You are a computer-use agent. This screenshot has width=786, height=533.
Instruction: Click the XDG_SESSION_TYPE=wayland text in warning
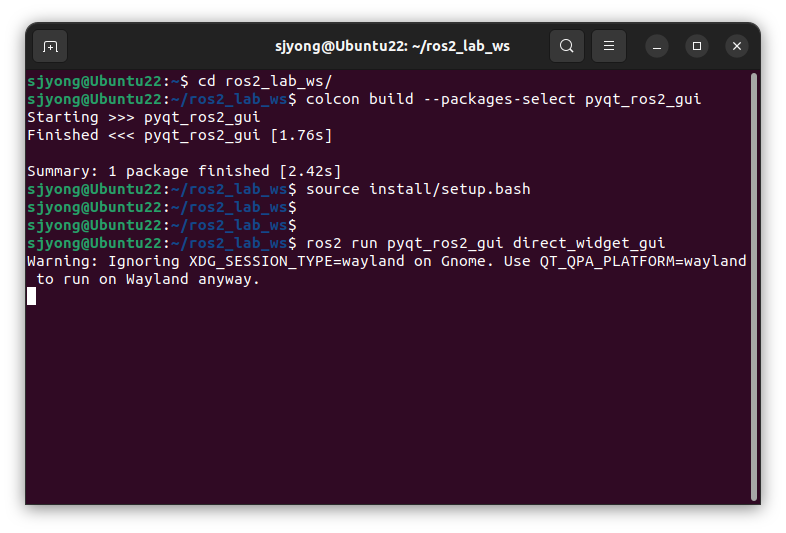click(297, 261)
